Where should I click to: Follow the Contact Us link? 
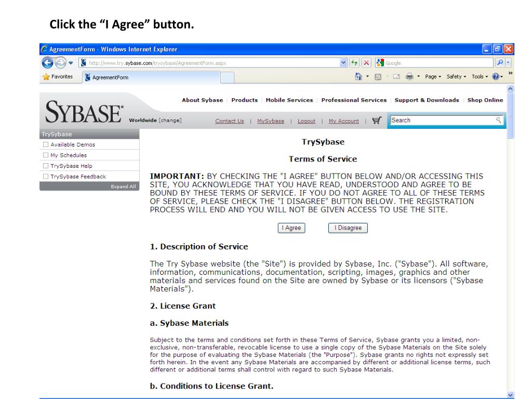click(229, 121)
